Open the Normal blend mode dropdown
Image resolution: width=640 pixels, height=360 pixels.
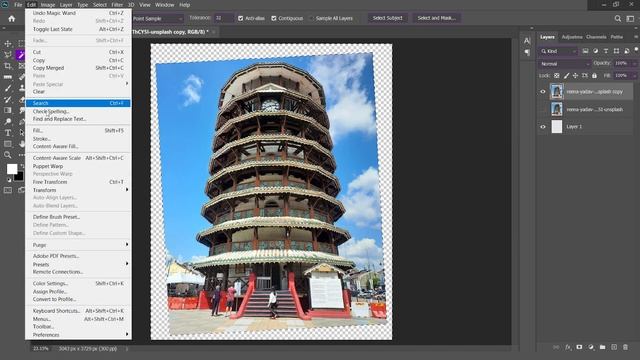(565, 64)
